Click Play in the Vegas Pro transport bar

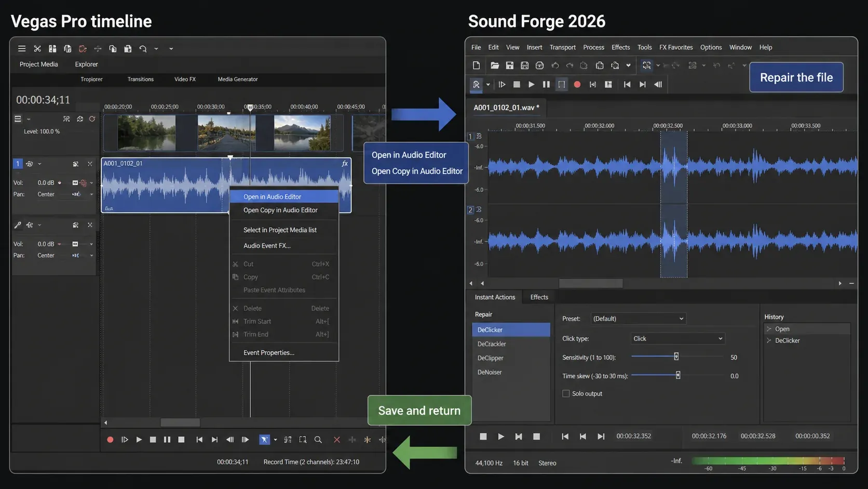click(x=139, y=440)
